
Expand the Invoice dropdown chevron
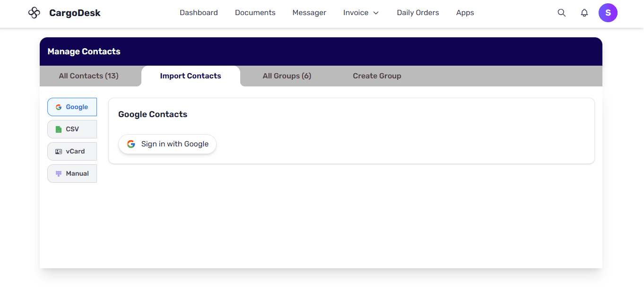pos(376,13)
